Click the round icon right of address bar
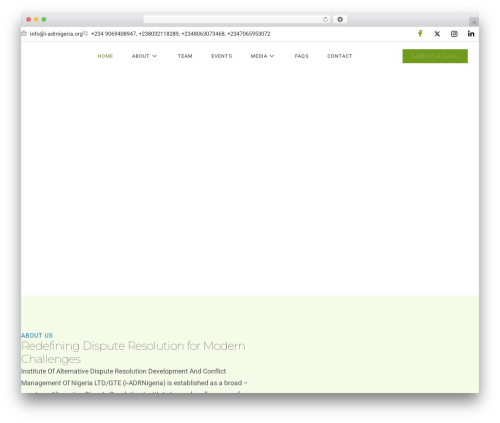 point(340,19)
